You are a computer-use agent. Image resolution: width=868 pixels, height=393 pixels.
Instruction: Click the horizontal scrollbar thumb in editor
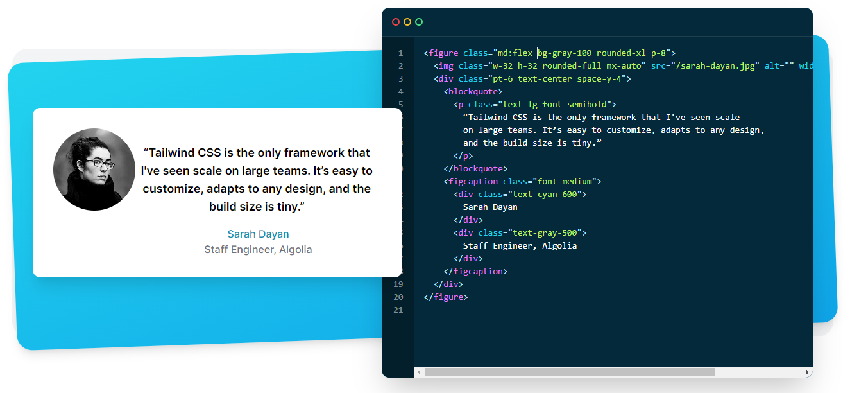point(570,372)
